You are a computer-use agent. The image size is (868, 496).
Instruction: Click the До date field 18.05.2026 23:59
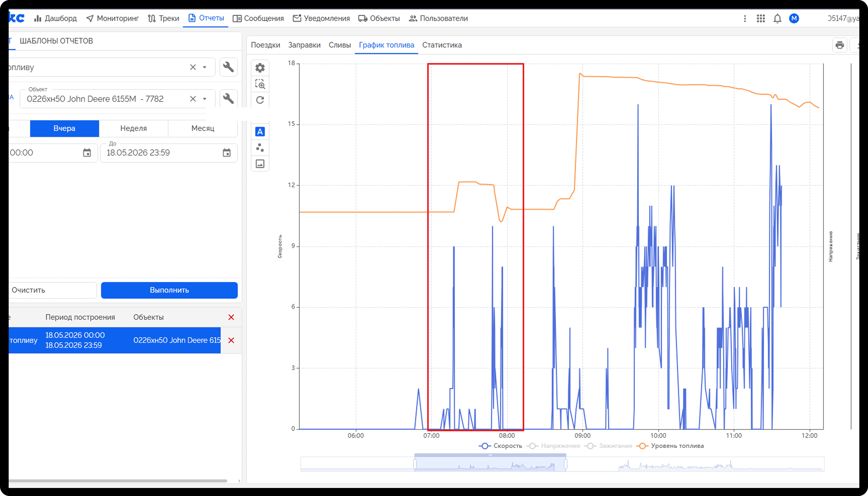[169, 153]
